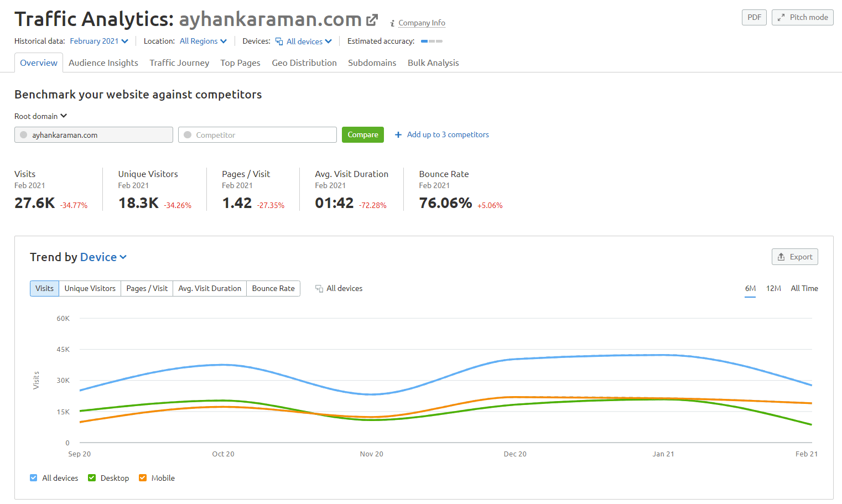842x504 pixels.
Task: Switch to the Subdomains tab
Action: click(x=372, y=63)
